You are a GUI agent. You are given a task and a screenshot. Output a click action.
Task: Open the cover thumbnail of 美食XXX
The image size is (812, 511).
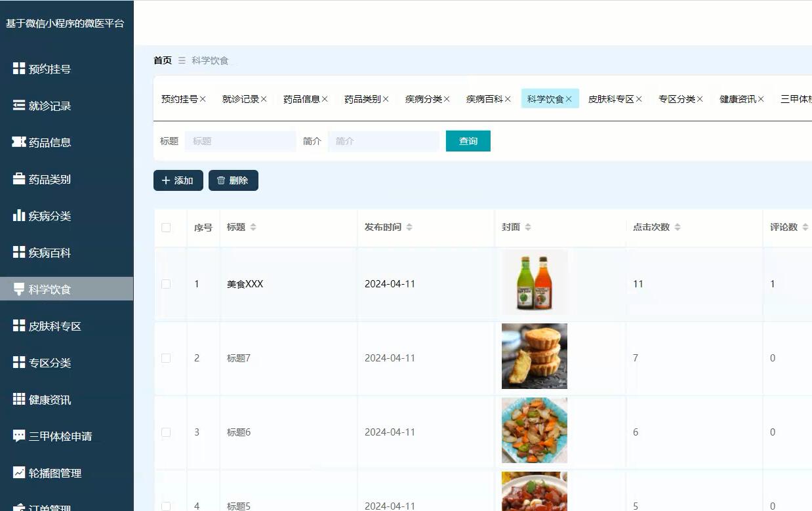point(534,283)
